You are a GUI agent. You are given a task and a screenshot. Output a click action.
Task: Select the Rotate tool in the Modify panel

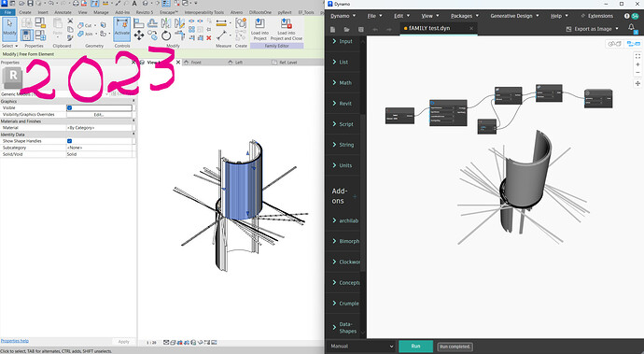click(166, 35)
